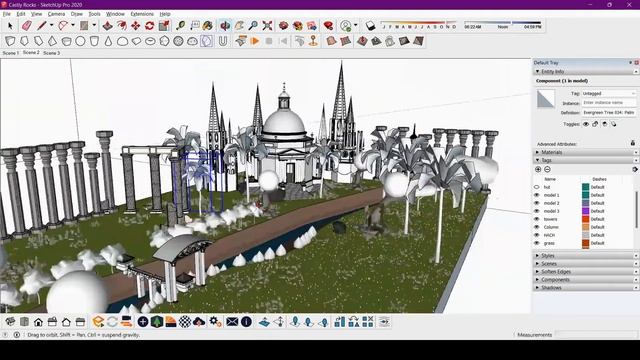The image size is (640, 360).
Task: Hide the model 2 tag
Action: click(537, 203)
